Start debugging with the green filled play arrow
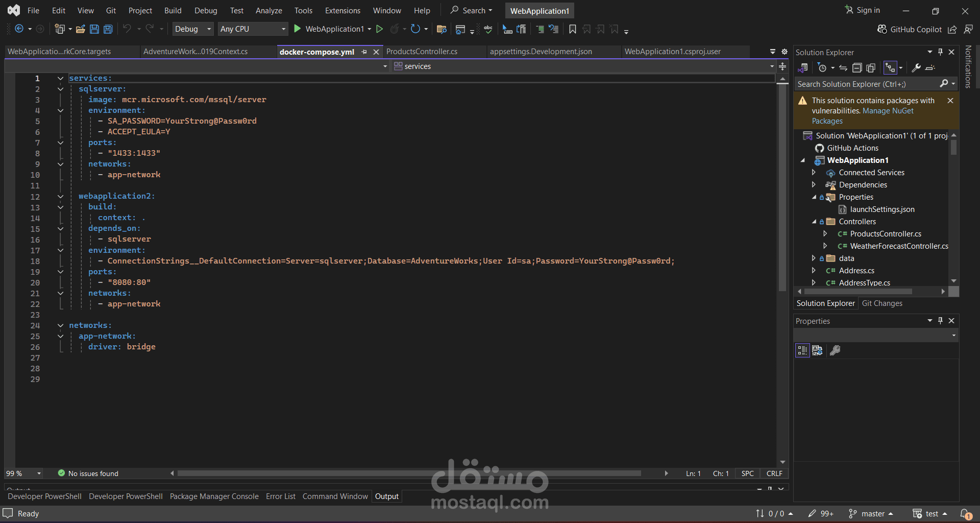Viewport: 980px width, 523px height. point(298,29)
